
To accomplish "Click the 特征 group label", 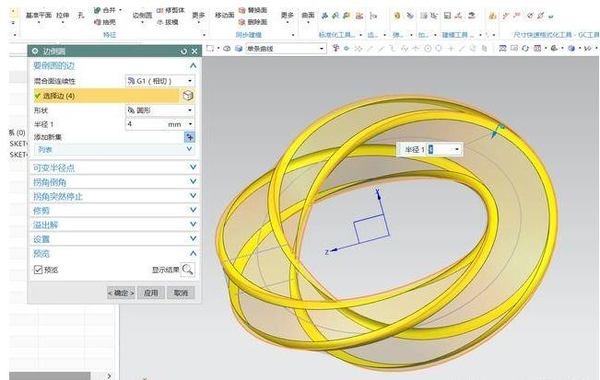I will 109,35.
